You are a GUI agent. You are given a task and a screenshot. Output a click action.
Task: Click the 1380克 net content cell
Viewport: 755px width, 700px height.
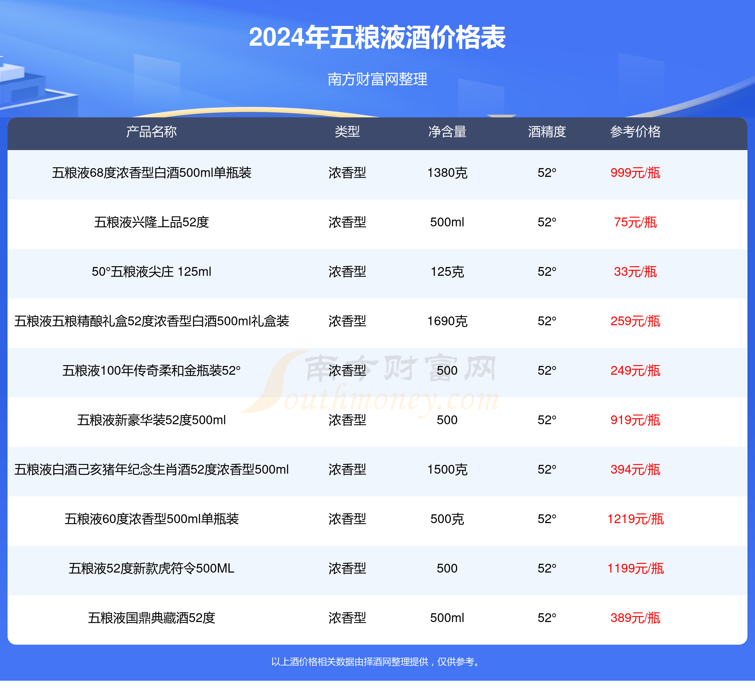coord(447,173)
